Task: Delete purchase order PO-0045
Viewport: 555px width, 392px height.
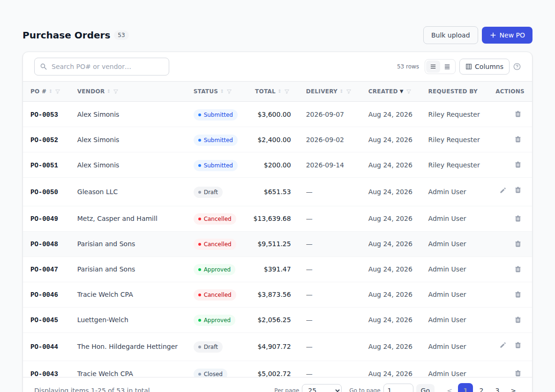Action: click(x=518, y=320)
